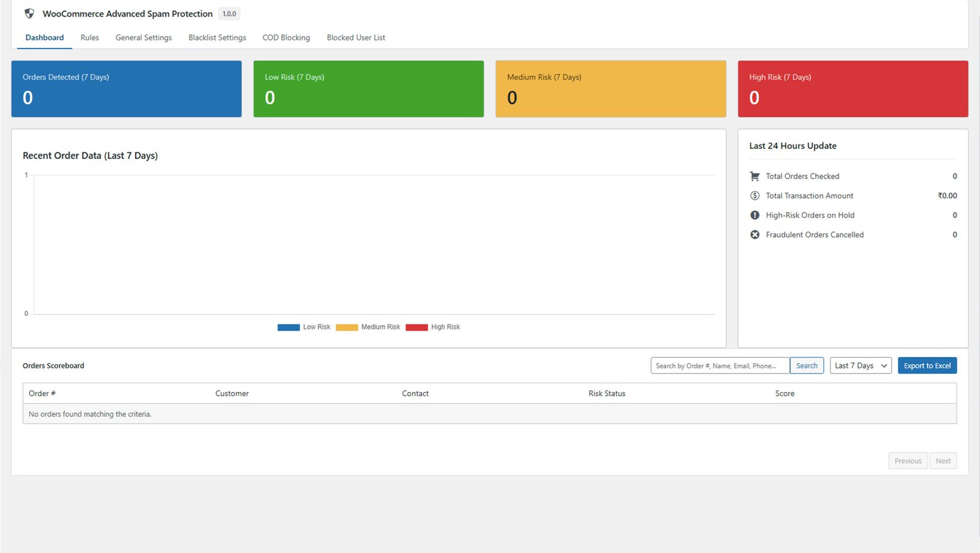Expand the Last 7 Days dropdown
Viewport: 980px width, 553px height.
pyautogui.click(x=861, y=366)
